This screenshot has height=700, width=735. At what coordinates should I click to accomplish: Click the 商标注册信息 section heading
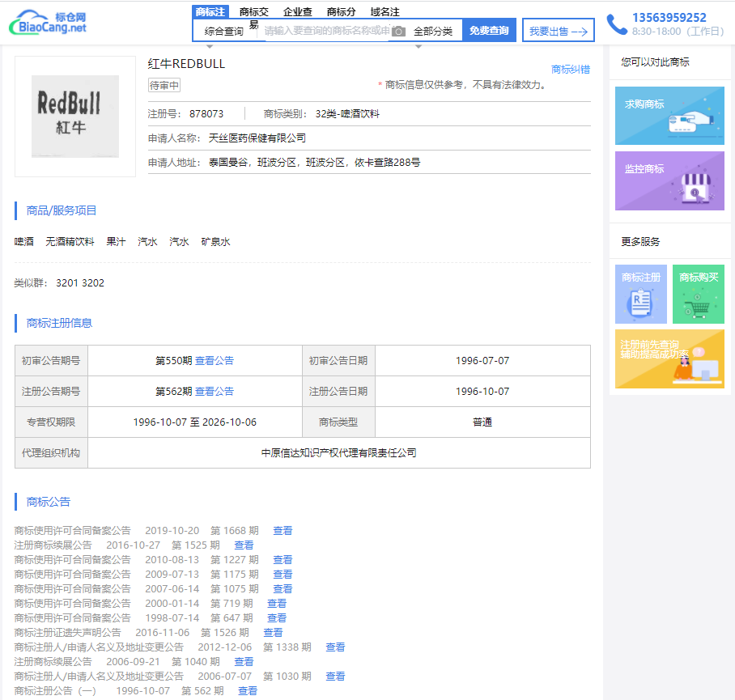[59, 323]
